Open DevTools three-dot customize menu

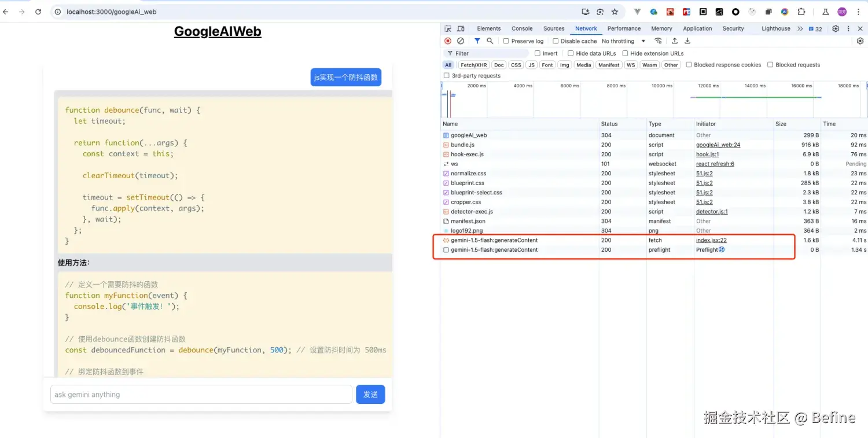(x=848, y=29)
